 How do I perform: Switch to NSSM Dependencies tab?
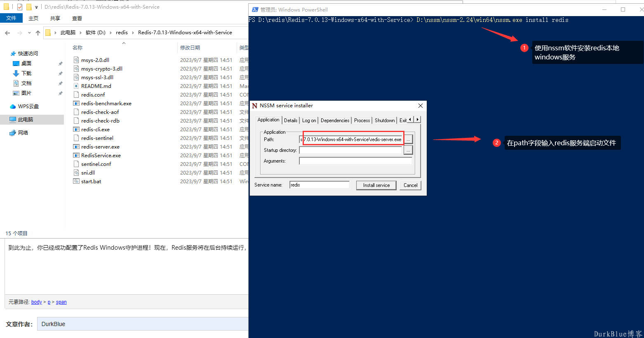(335, 121)
